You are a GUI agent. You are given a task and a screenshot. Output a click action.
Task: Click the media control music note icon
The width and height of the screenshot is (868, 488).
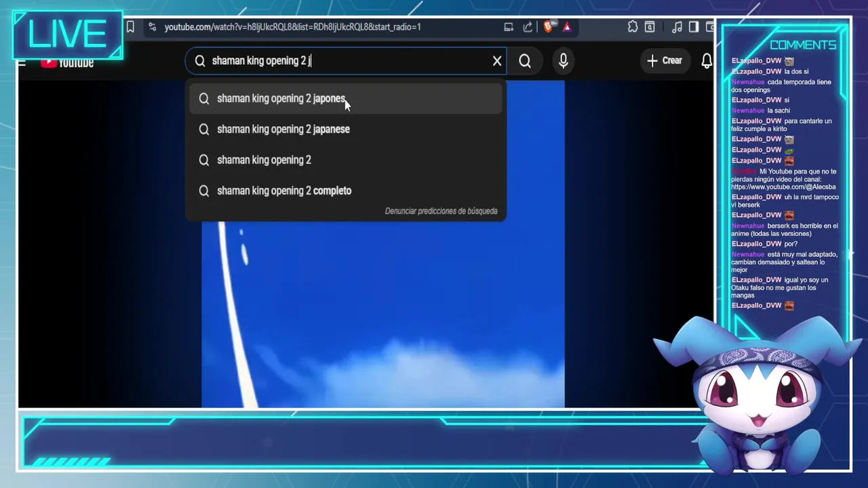pyautogui.click(x=677, y=27)
